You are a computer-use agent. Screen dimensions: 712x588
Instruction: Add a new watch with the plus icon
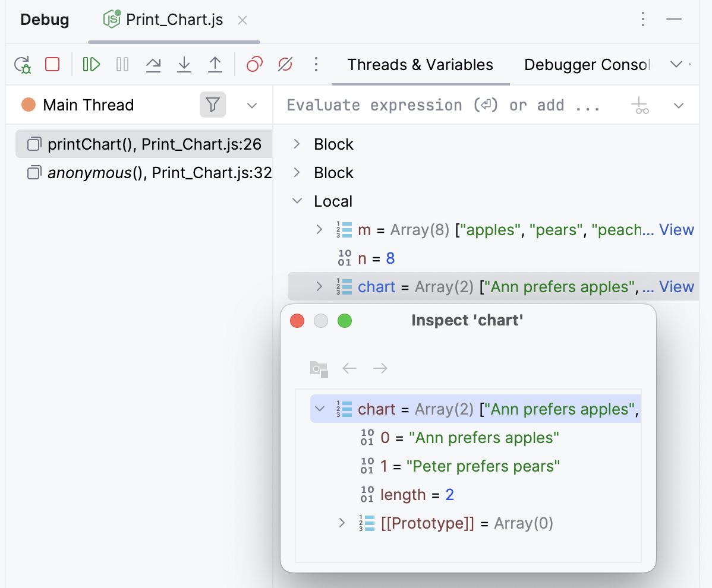(x=639, y=105)
